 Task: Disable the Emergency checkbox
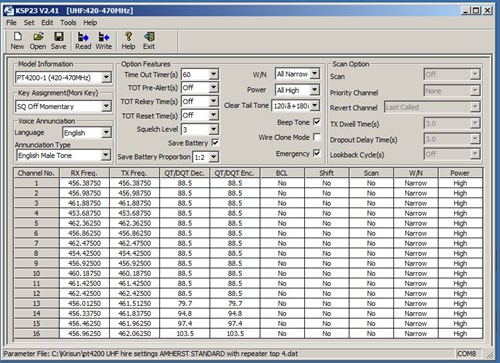click(317, 153)
